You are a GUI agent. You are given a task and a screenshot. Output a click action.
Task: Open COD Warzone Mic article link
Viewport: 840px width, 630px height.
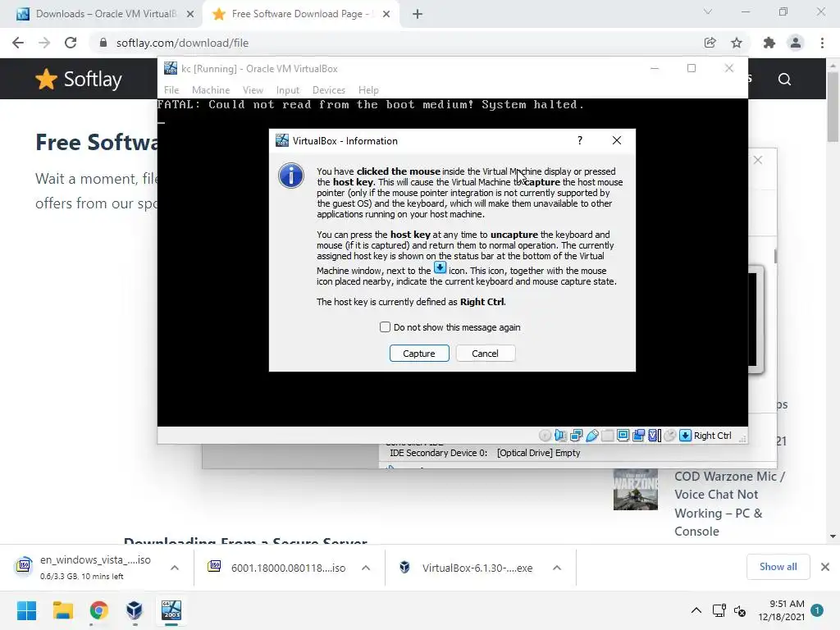(x=729, y=504)
